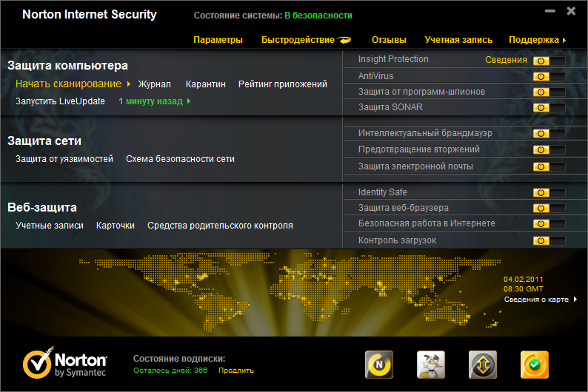Image resolution: width=588 pixels, height=392 pixels.
Task: Toggle Безопасная работа в Интернете switch
Action: (549, 224)
